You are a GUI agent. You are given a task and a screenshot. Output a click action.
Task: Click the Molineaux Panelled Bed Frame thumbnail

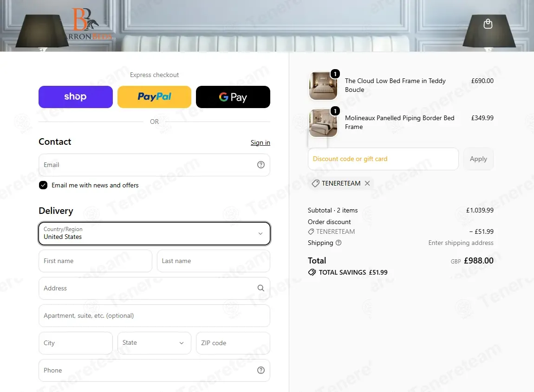point(323,123)
